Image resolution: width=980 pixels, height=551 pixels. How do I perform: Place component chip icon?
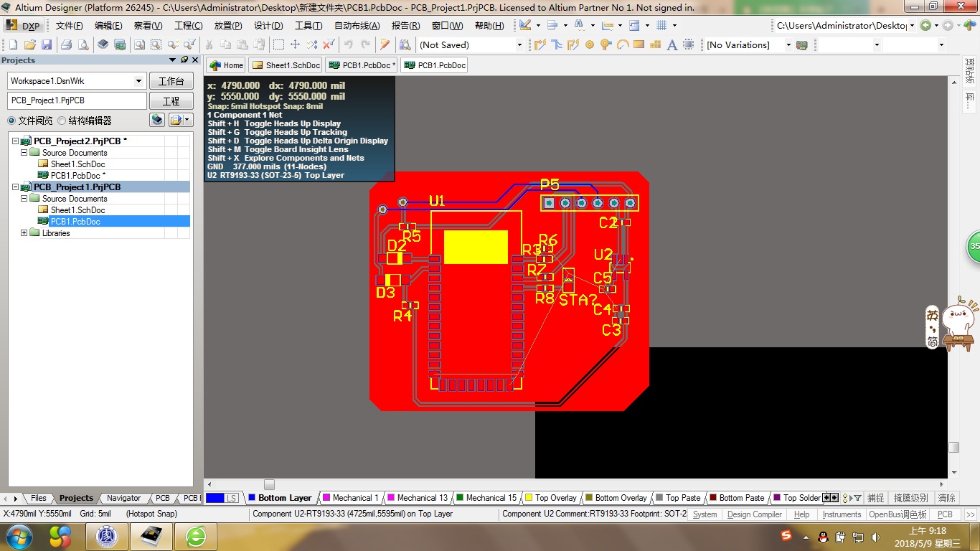[x=689, y=44]
